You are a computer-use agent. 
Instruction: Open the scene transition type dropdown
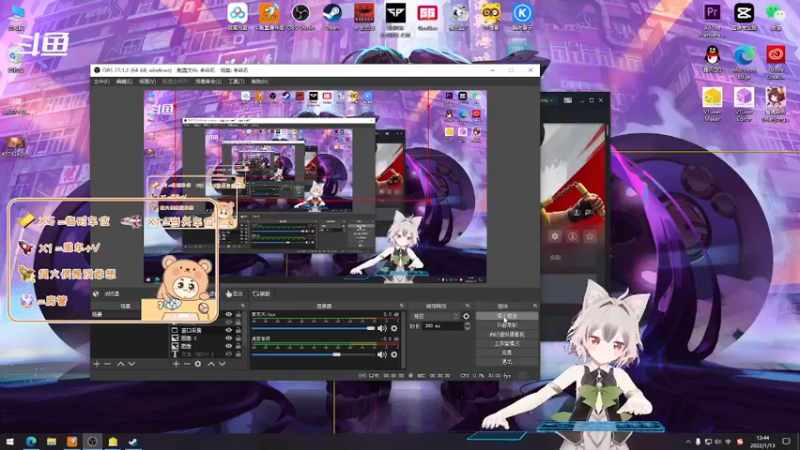[435, 316]
